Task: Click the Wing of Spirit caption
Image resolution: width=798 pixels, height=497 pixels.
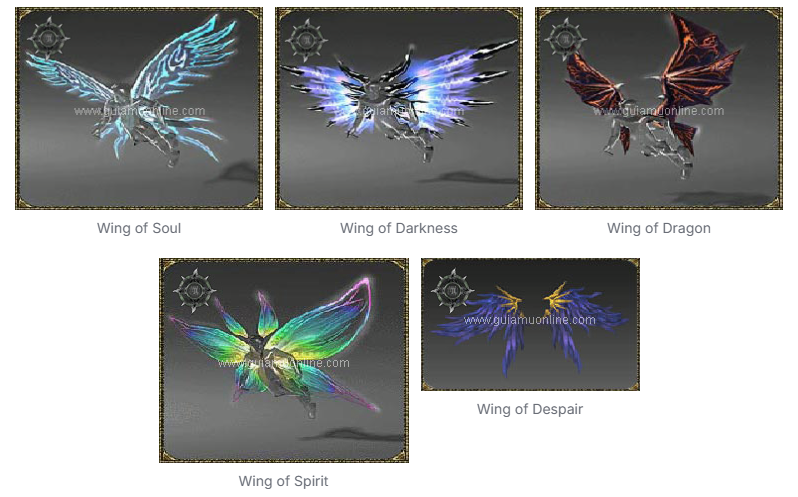Action: point(283,481)
